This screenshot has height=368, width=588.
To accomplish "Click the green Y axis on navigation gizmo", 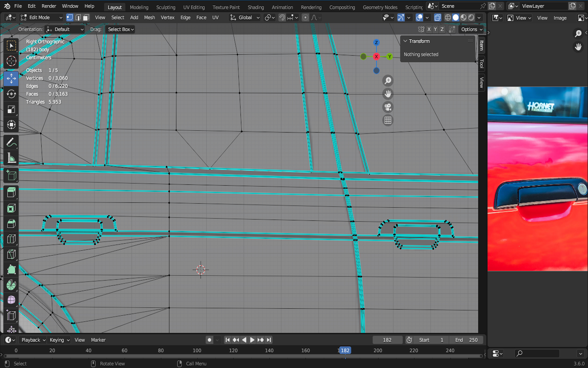I will [390, 56].
